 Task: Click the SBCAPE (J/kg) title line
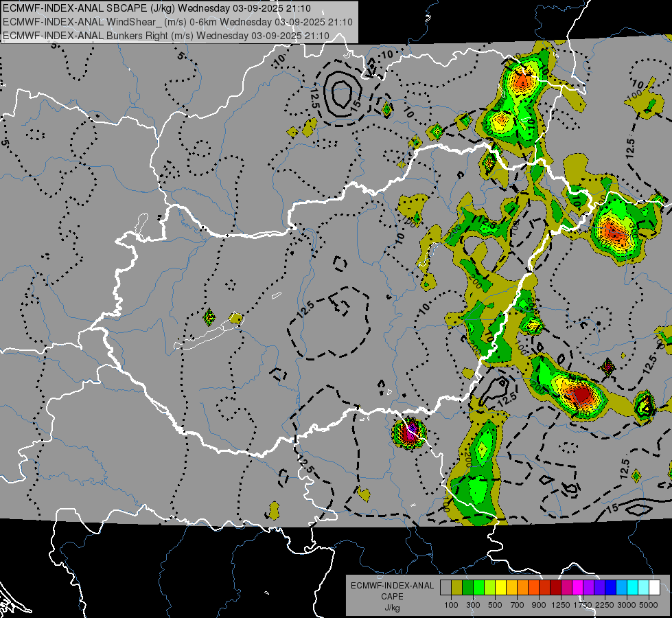pyautogui.click(x=157, y=8)
